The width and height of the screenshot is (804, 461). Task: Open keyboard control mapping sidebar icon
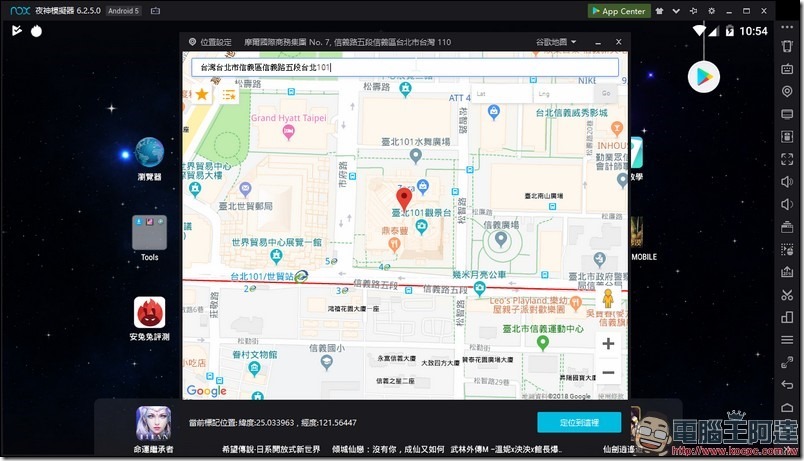click(787, 69)
